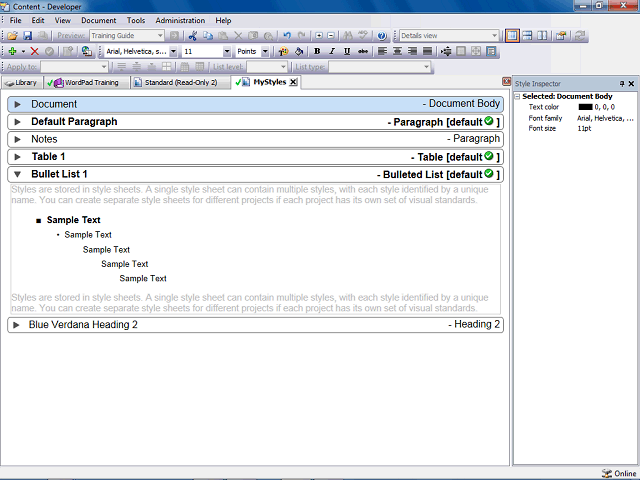Open a document with the folder icon

click(12, 36)
